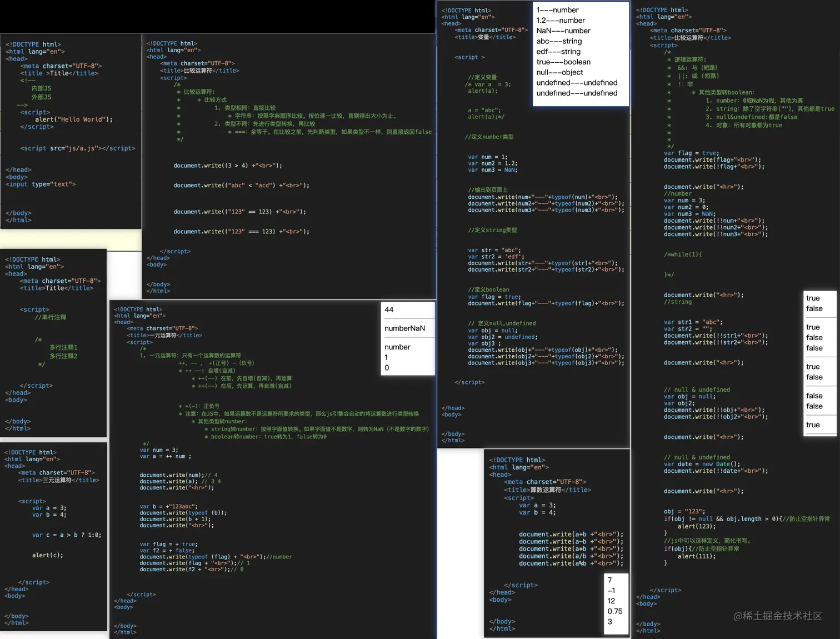
Task: Select the document.write(typeof (b)); line
Action: (183, 513)
